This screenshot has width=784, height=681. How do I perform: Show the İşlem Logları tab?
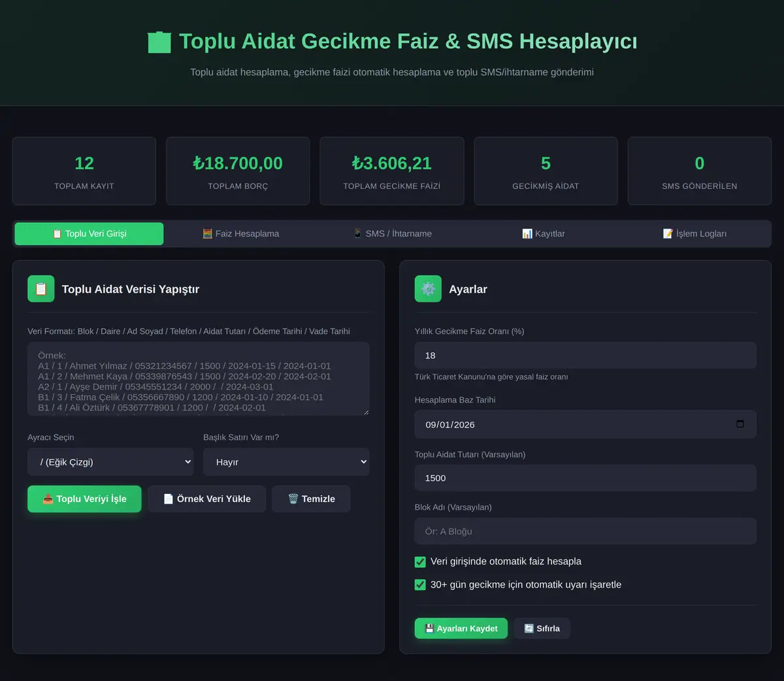pyautogui.click(x=694, y=233)
